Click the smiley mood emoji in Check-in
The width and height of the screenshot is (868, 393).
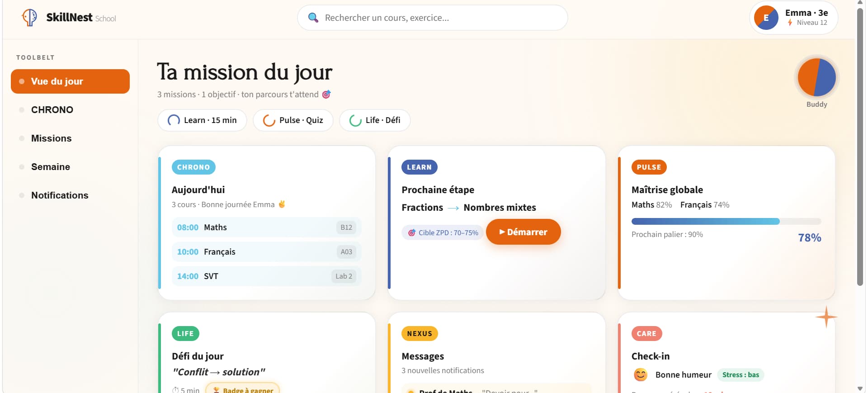pyautogui.click(x=641, y=374)
